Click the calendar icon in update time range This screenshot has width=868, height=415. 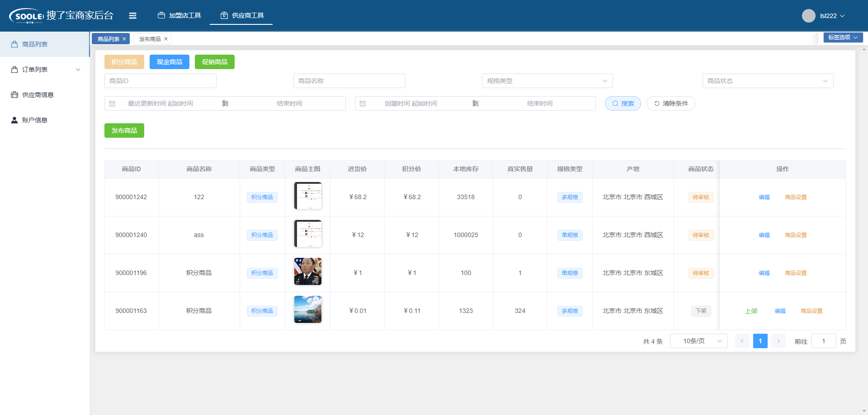(112, 103)
